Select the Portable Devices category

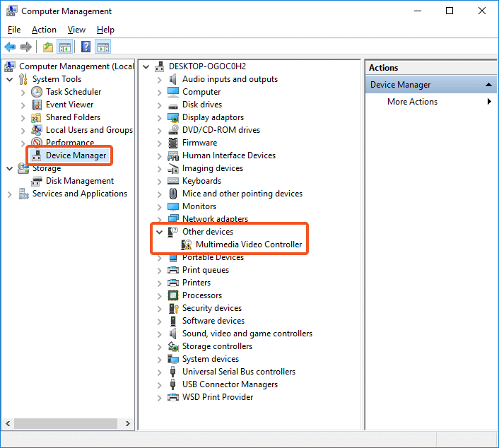point(213,257)
